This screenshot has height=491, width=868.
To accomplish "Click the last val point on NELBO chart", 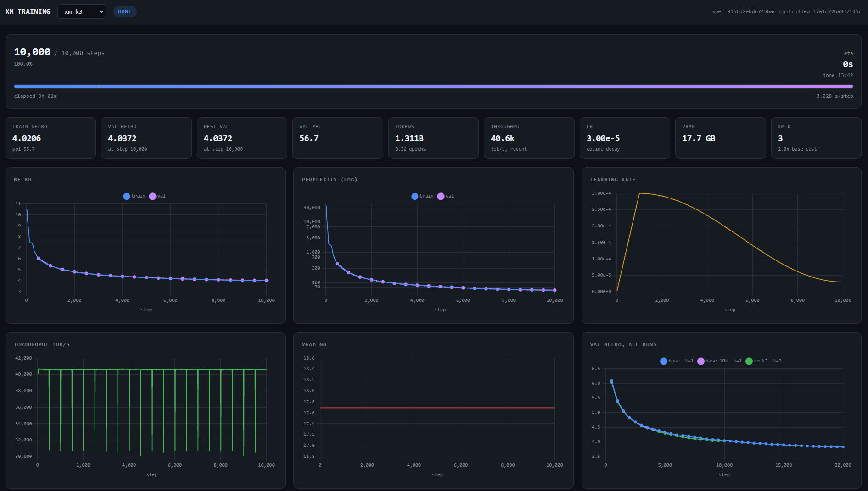I will click(x=266, y=281).
